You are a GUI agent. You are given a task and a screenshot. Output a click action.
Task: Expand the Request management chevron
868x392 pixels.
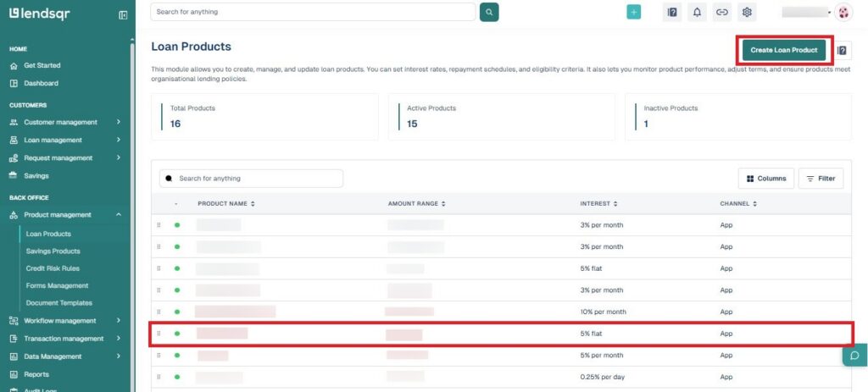pos(119,157)
